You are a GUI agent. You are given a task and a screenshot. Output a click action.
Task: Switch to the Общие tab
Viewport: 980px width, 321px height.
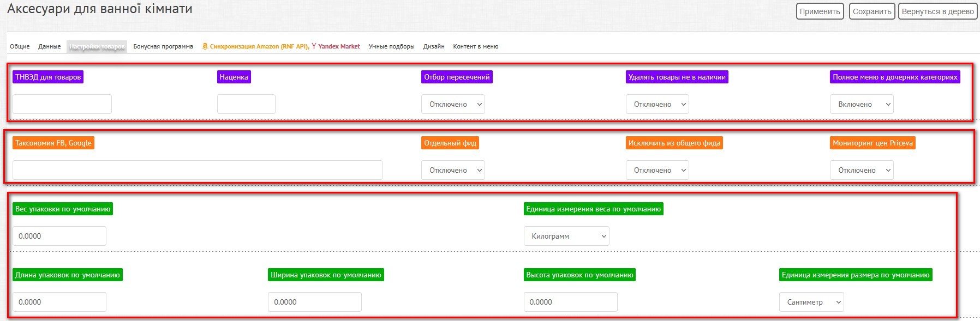tap(20, 47)
